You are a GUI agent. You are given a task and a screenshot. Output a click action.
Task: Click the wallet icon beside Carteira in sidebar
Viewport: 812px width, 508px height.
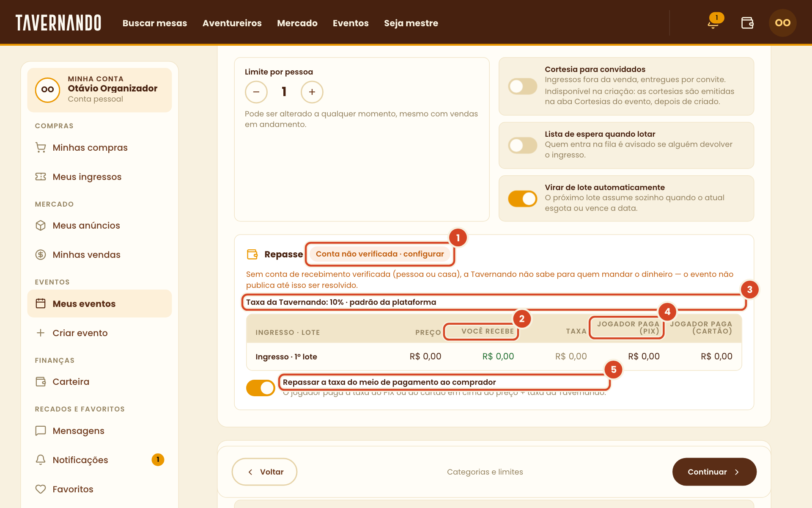[x=41, y=381]
